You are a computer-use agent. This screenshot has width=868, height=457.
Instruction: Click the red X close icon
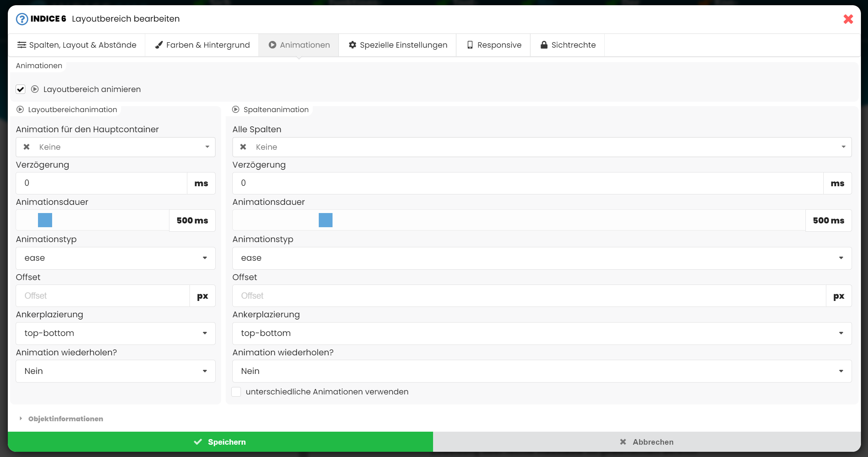(848, 19)
